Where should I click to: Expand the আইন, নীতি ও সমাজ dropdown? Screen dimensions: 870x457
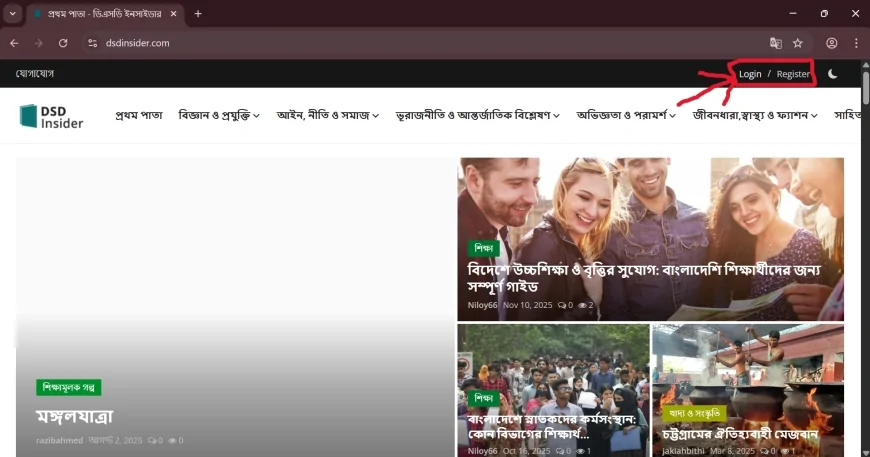pos(327,115)
